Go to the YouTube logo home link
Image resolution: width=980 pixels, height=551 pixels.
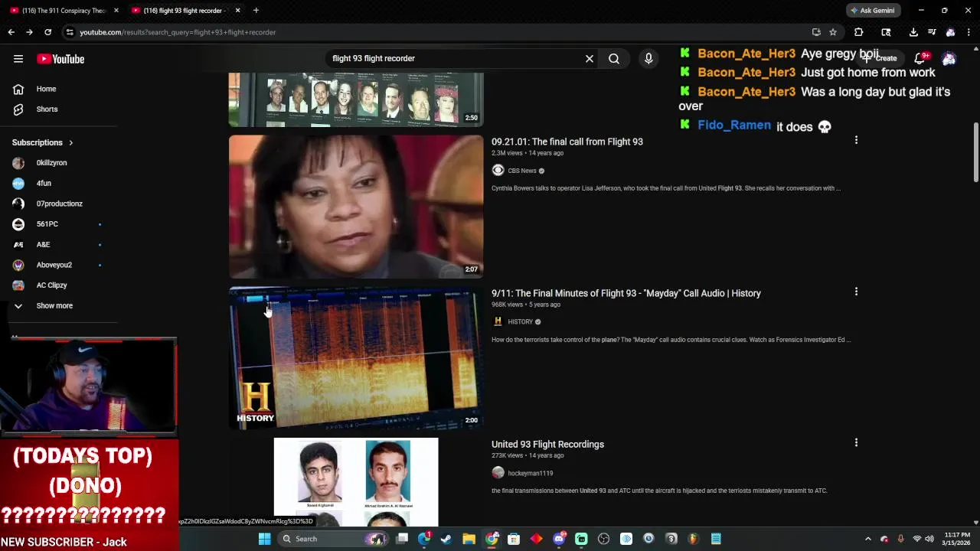[x=60, y=59]
